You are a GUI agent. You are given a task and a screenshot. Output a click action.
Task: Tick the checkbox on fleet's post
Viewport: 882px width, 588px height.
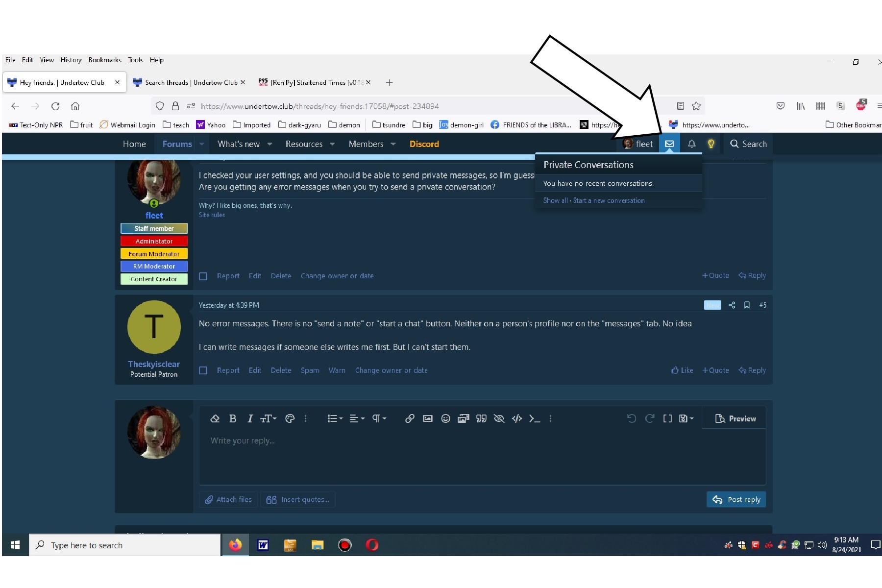point(203,276)
